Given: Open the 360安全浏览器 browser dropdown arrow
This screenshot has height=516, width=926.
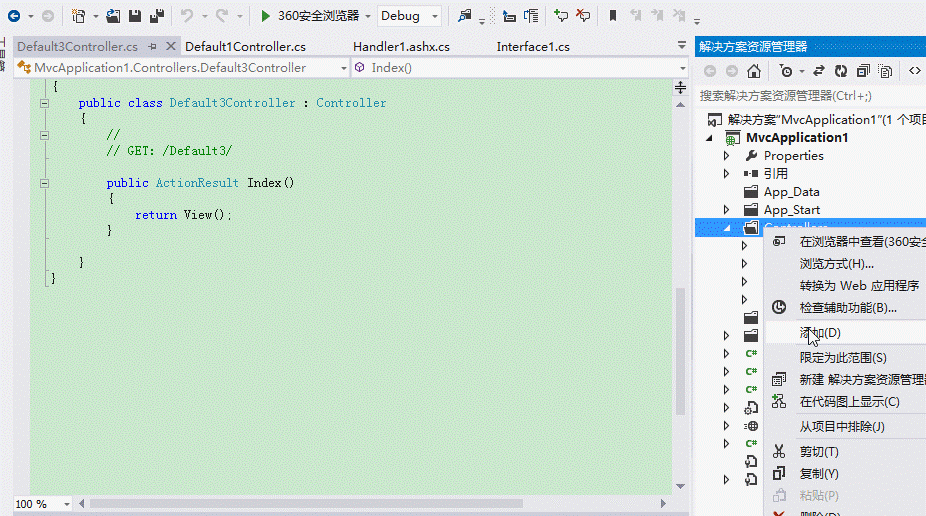Looking at the screenshot, I should (368, 17).
